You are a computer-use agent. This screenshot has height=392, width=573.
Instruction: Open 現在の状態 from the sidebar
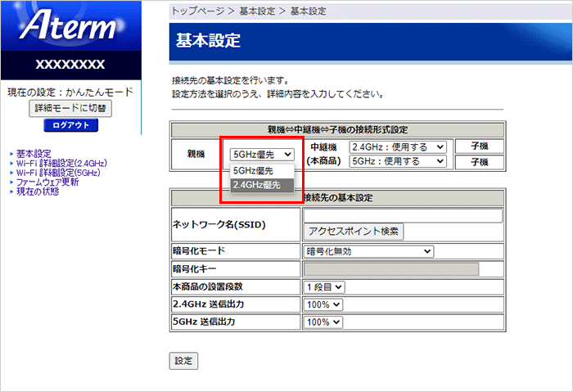click(38, 191)
